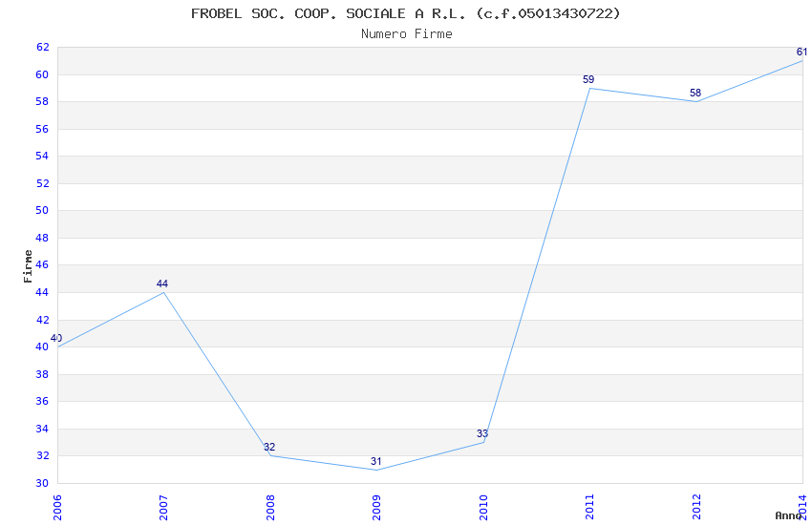Select the data label 32 for 2008
The height and width of the screenshot is (525, 812).
(x=269, y=447)
